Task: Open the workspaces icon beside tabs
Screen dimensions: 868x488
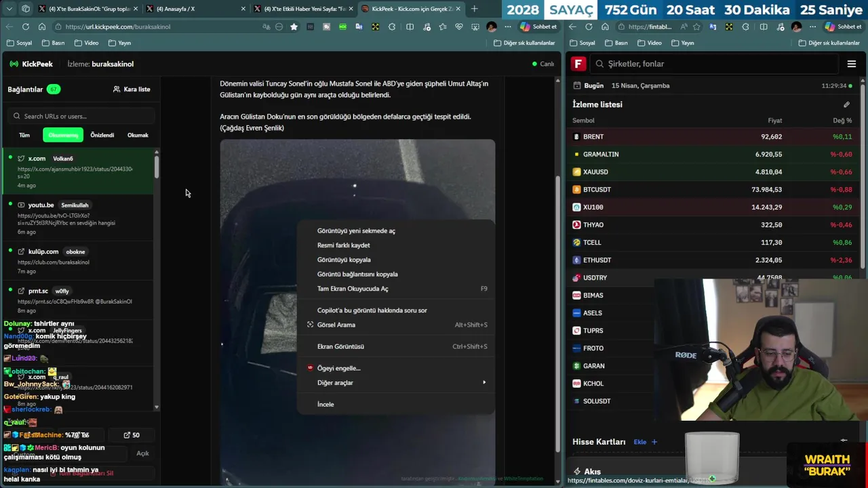Action: (26, 9)
